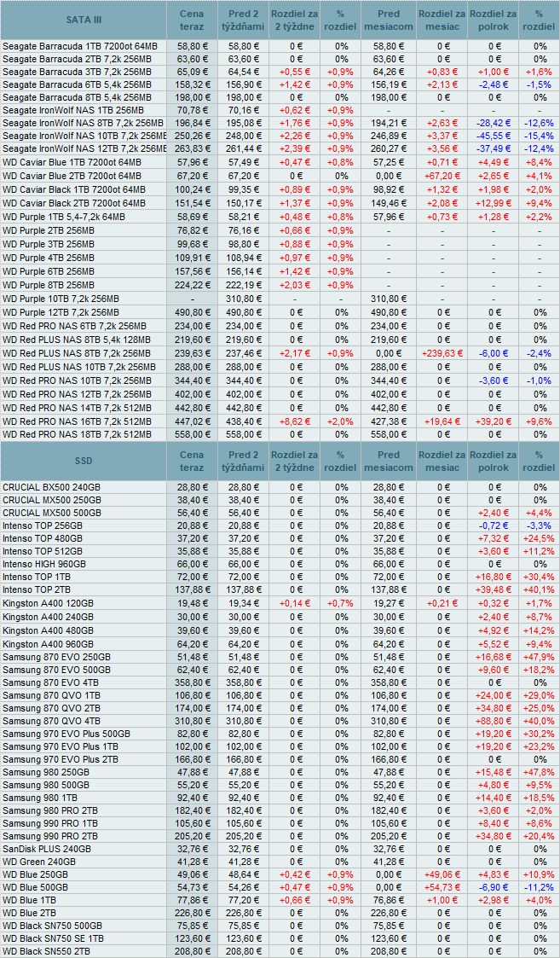Click the SSD section header
The width and height of the screenshot is (560, 958).
(x=84, y=461)
